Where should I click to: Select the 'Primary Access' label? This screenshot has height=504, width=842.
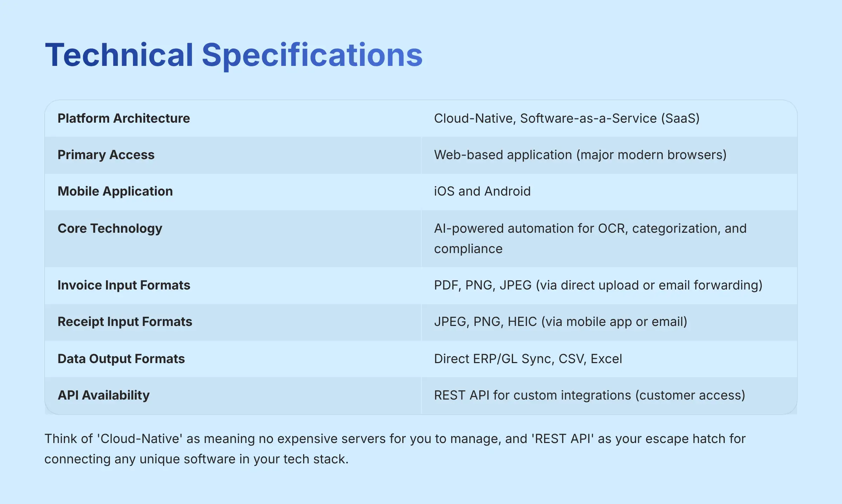tap(106, 155)
